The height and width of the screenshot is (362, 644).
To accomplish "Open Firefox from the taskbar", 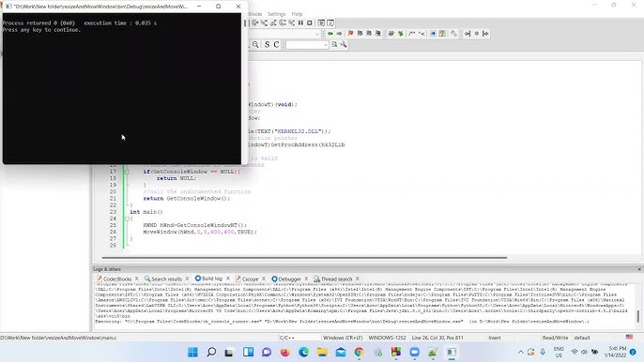I will 285,352.
